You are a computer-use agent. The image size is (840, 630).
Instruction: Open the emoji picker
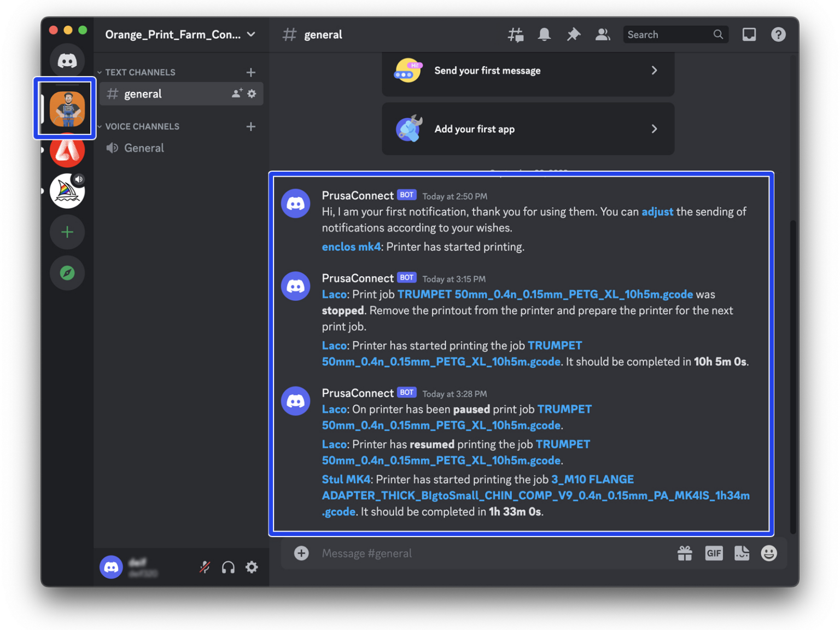click(769, 553)
